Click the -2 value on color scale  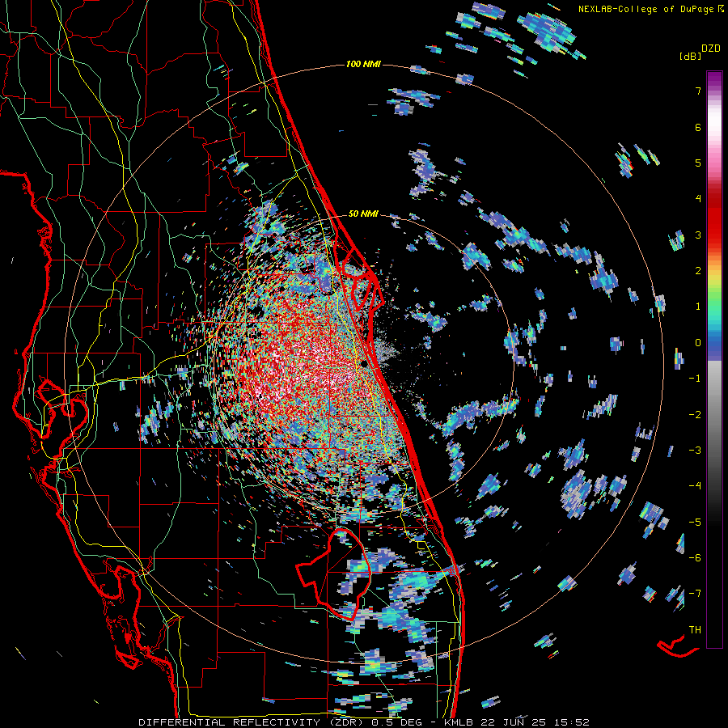pos(695,415)
